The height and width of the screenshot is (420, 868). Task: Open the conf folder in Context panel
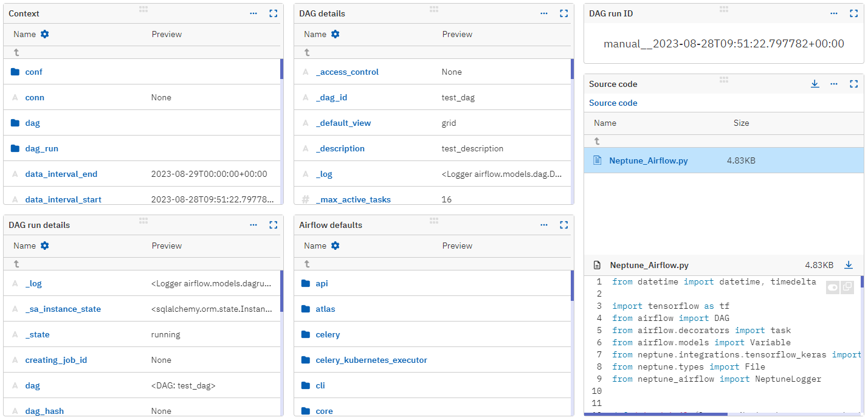coord(33,72)
